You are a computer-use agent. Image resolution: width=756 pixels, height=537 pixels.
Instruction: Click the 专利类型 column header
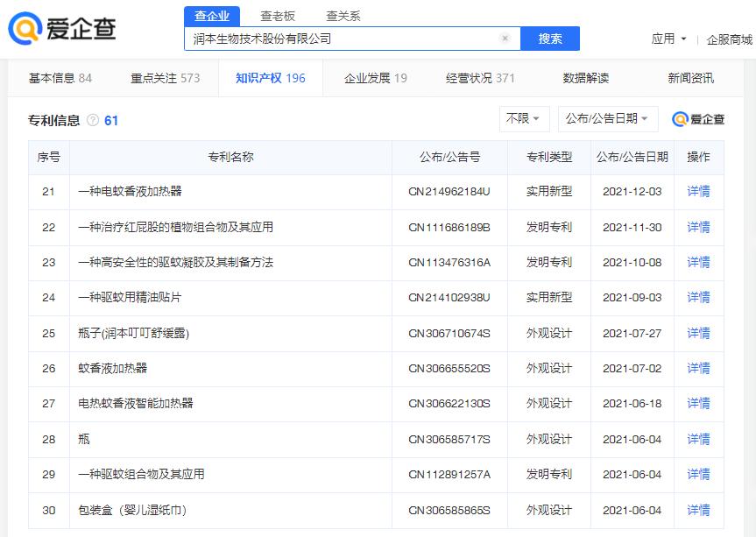[549, 157]
